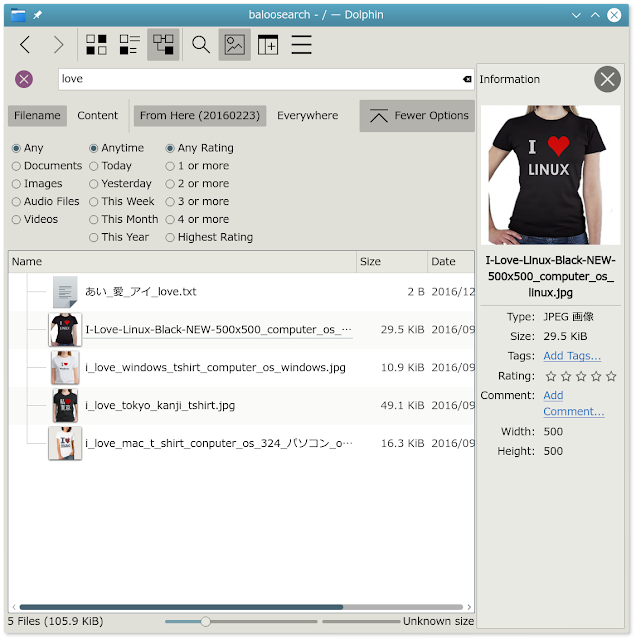Filter by Highest Rating

pyautogui.click(x=209, y=237)
